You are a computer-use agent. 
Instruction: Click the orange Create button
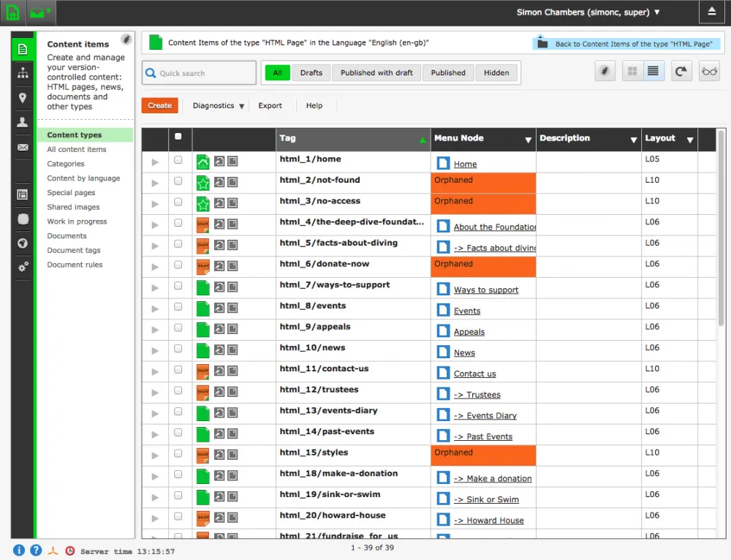pos(159,106)
